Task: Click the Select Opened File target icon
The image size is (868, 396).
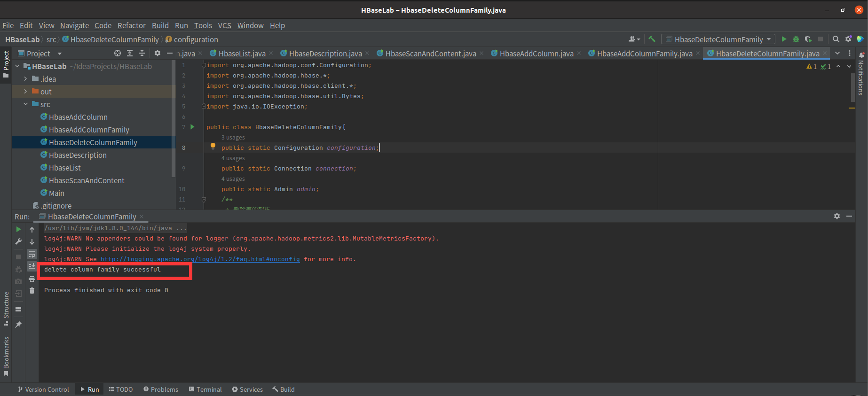Action: [x=118, y=54]
